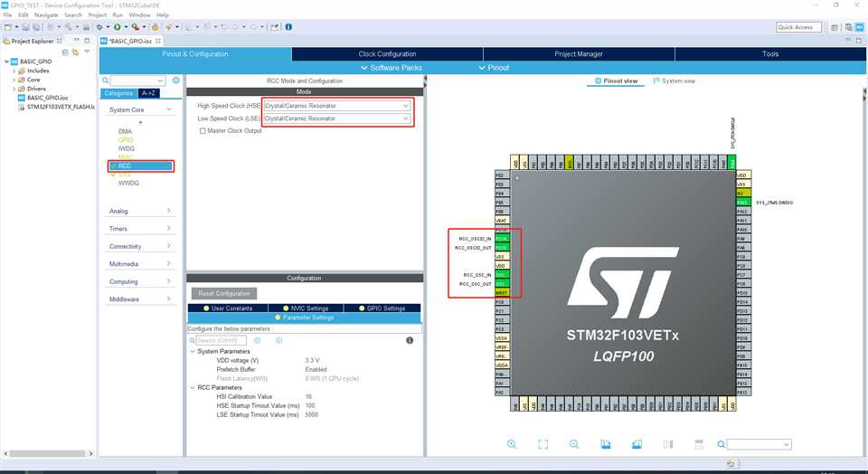Zoom in on the chip pinout view
The height and width of the screenshot is (474, 868).
click(512, 444)
